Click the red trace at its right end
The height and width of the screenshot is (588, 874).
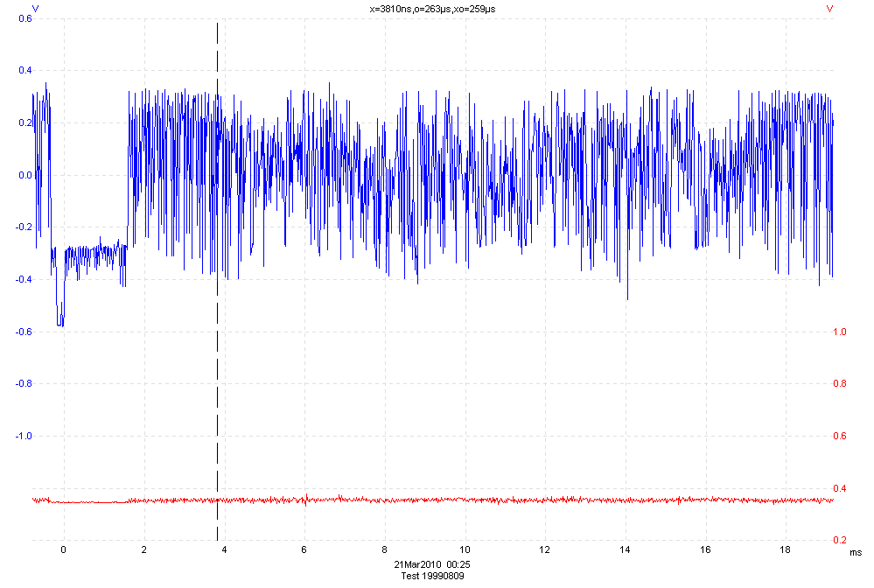point(829,500)
